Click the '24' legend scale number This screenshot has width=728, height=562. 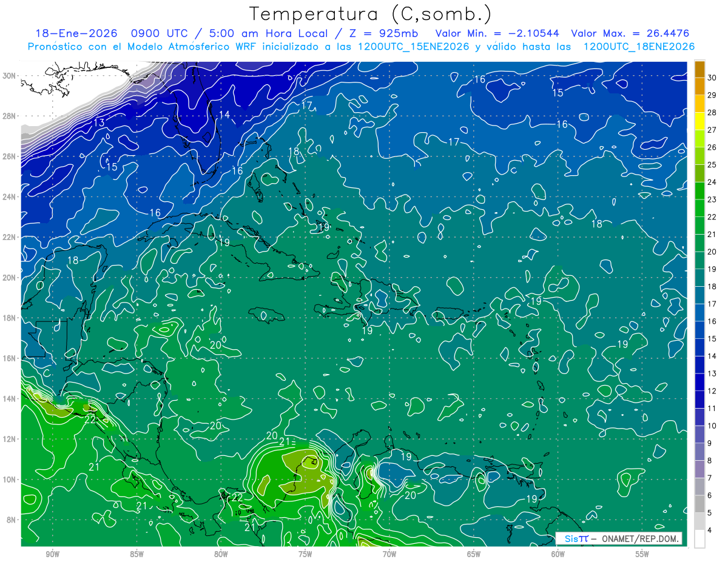713,182
